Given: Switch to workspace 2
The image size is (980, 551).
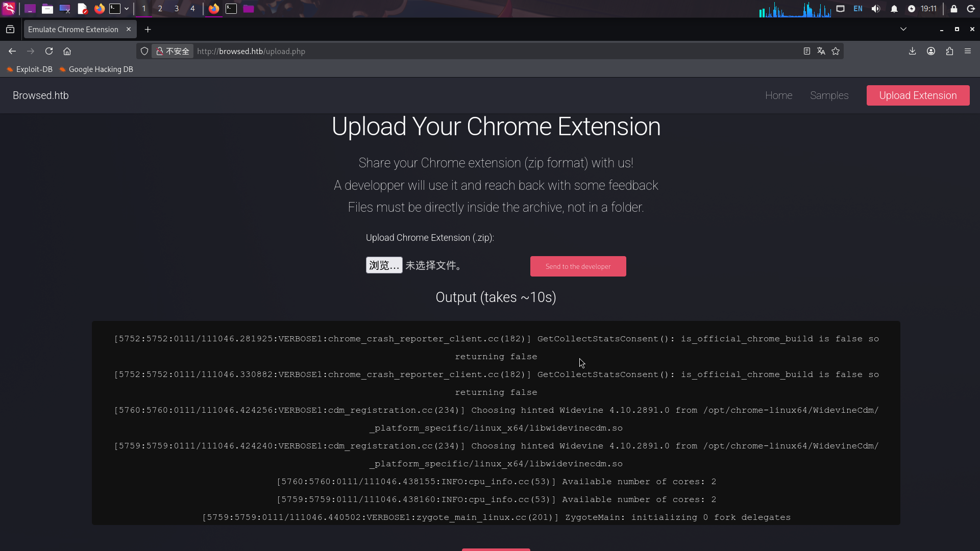Looking at the screenshot, I should point(160,9).
